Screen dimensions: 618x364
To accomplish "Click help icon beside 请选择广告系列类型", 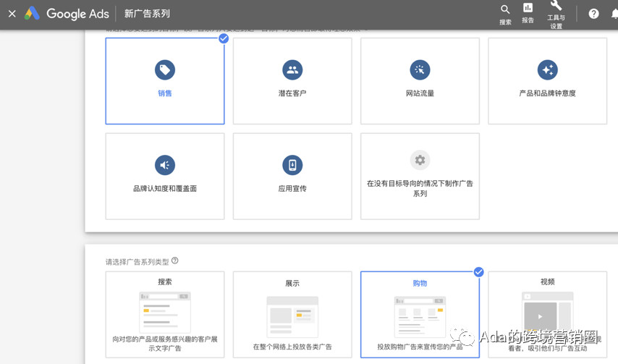I will [175, 261].
